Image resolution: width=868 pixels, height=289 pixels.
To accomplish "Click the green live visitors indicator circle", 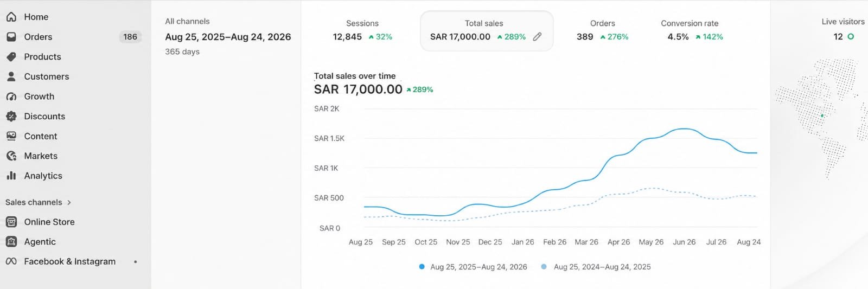I will pyautogui.click(x=851, y=37).
